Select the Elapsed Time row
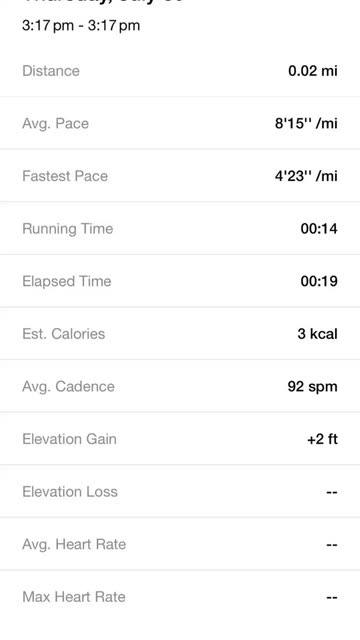This screenshot has width=360, height=640. coord(180,281)
